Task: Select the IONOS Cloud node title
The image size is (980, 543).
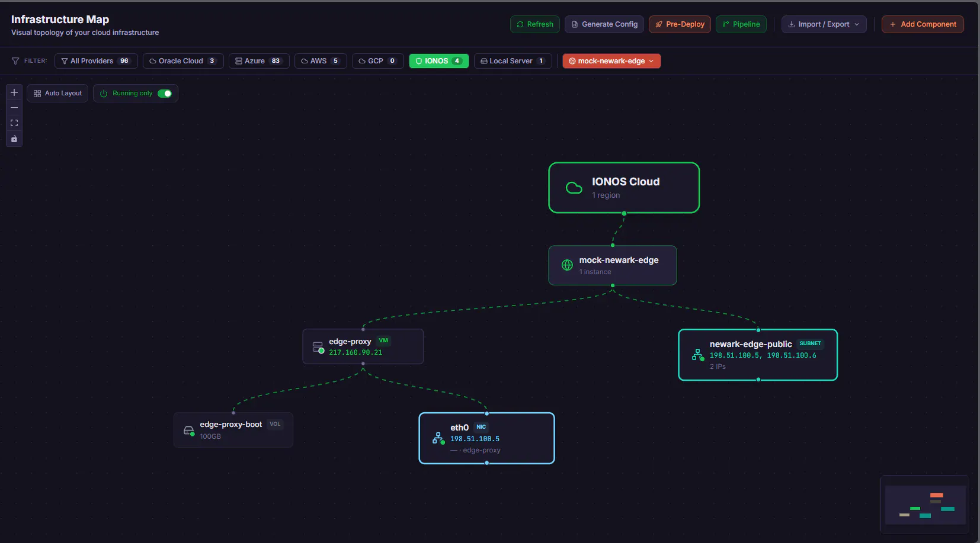Action: point(626,182)
